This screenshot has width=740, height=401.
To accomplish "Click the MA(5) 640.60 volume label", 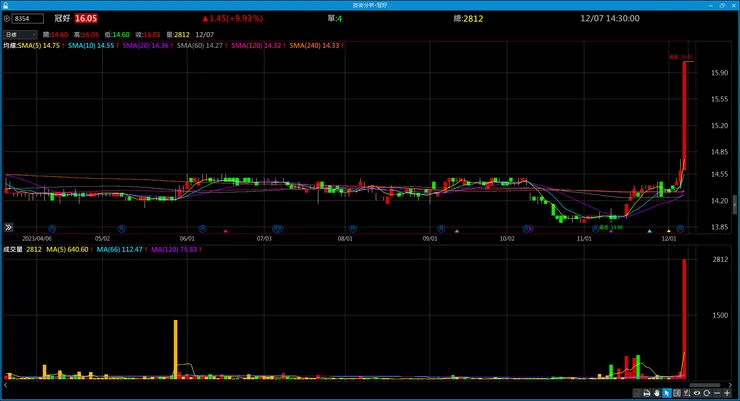I will point(67,250).
